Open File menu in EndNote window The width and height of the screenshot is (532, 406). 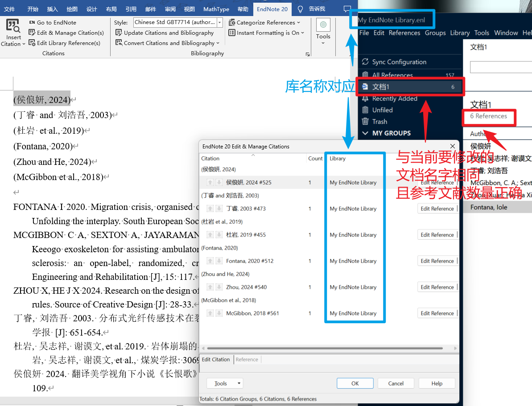pyautogui.click(x=364, y=33)
